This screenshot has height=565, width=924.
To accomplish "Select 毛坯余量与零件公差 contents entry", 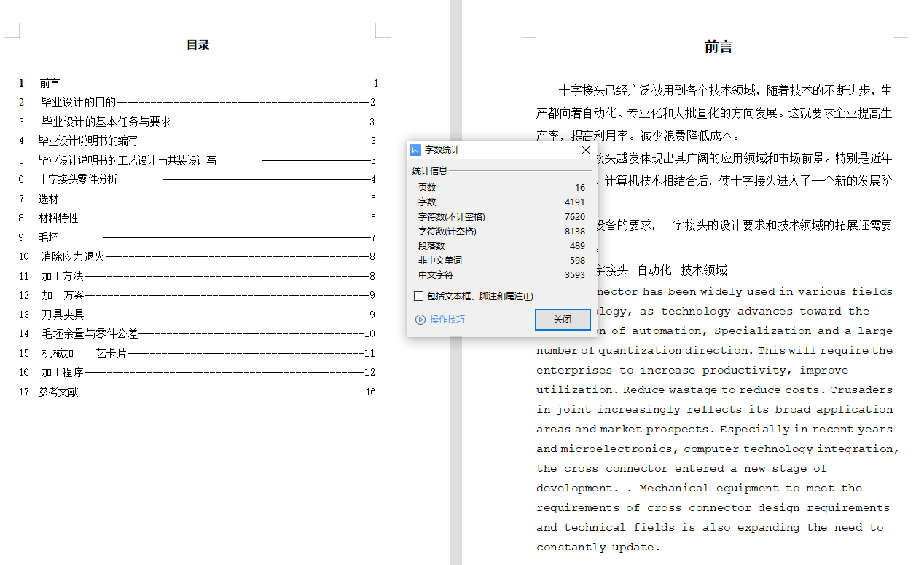I will point(90,333).
